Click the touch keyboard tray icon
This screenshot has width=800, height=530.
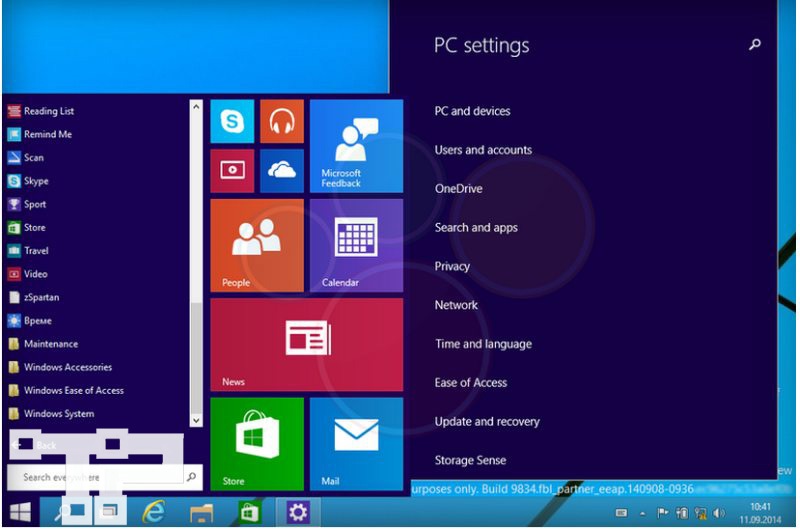tap(621, 513)
